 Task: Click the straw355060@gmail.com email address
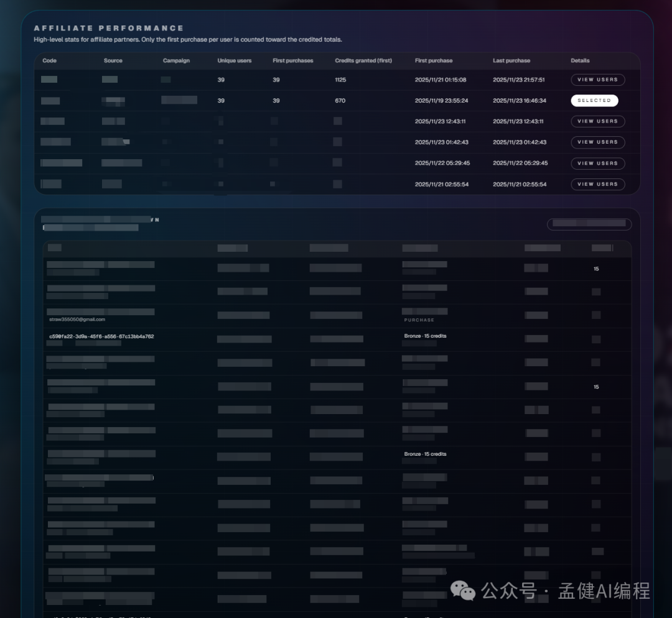click(x=77, y=320)
